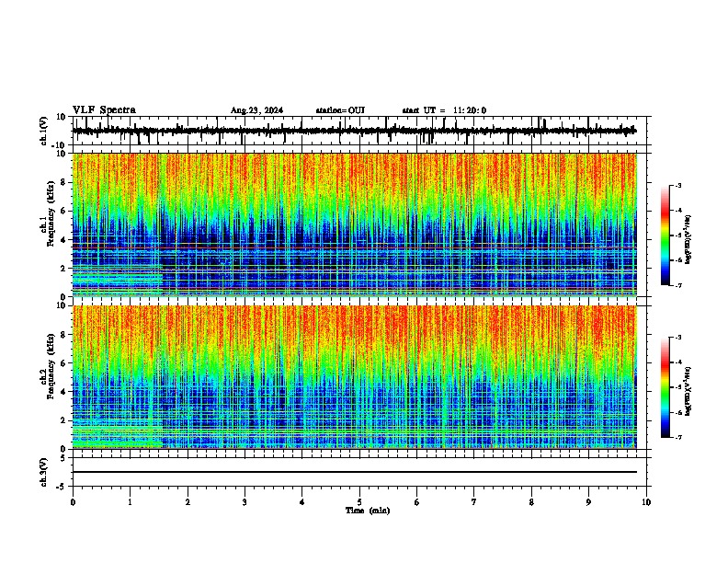
Task: Click the ch.2 color scale bar
Action: 665,387
